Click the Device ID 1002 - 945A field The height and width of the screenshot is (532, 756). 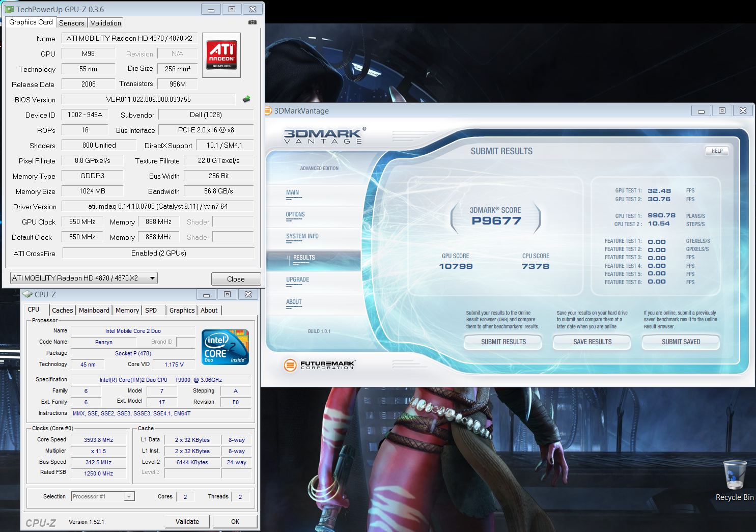pyautogui.click(x=85, y=115)
